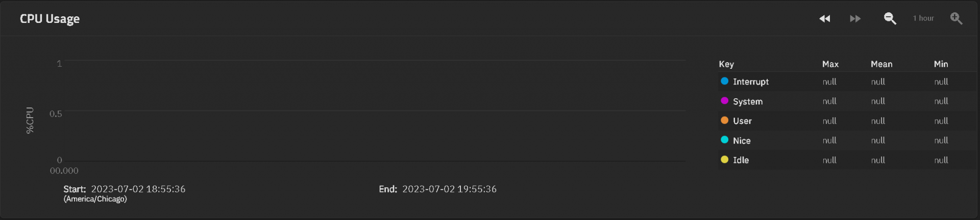Select the Nice legend entry
Image resolution: width=980 pixels, height=220 pixels.
coord(742,141)
